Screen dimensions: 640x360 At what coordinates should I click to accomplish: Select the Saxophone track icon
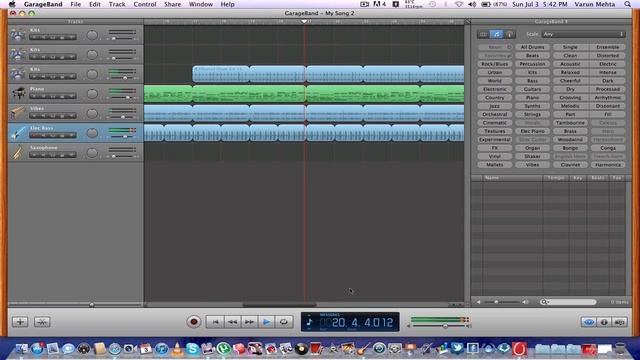click(18, 152)
